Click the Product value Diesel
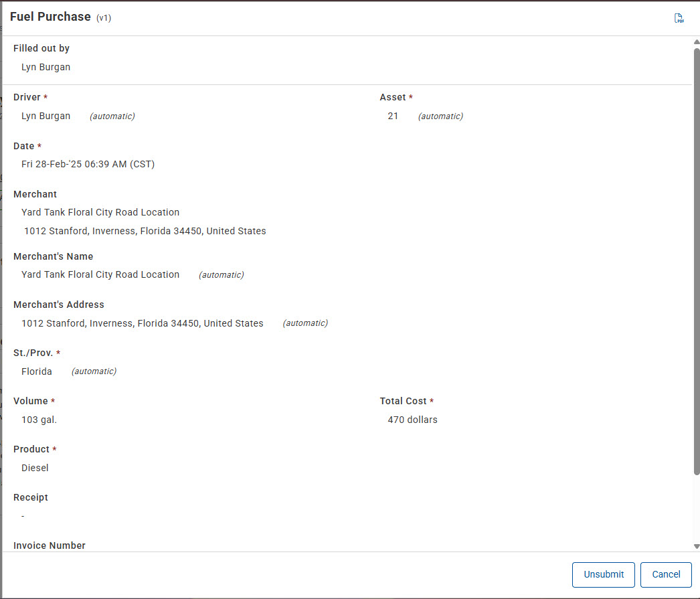The width and height of the screenshot is (700, 599). (x=35, y=468)
